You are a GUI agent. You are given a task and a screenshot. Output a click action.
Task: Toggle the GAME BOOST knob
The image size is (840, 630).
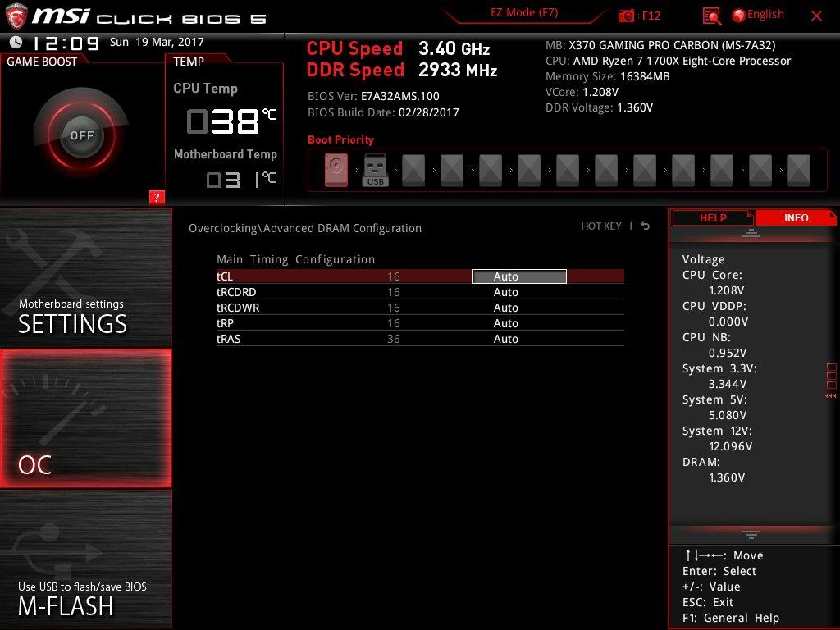[81, 135]
